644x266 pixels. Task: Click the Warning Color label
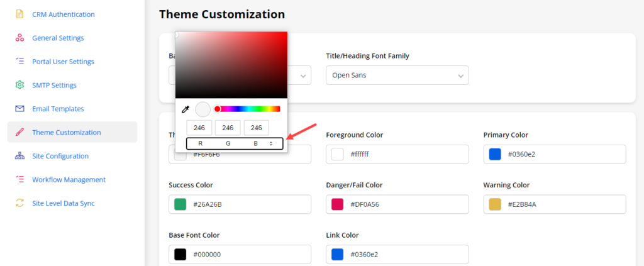(x=506, y=185)
